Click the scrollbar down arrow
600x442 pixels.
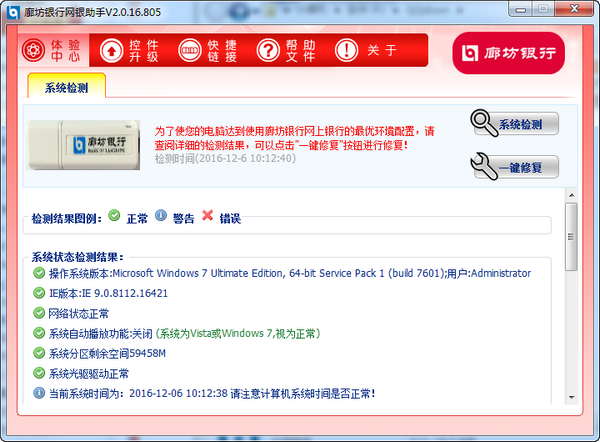coord(572,397)
